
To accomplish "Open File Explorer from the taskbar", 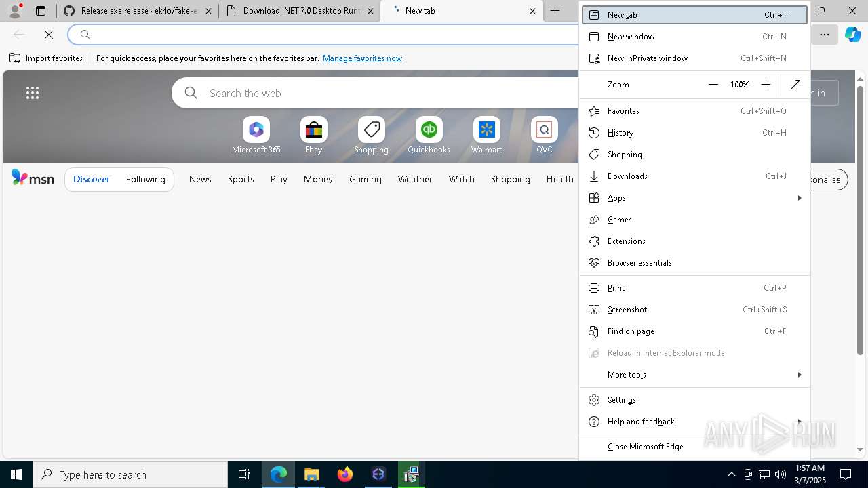I will [312, 474].
